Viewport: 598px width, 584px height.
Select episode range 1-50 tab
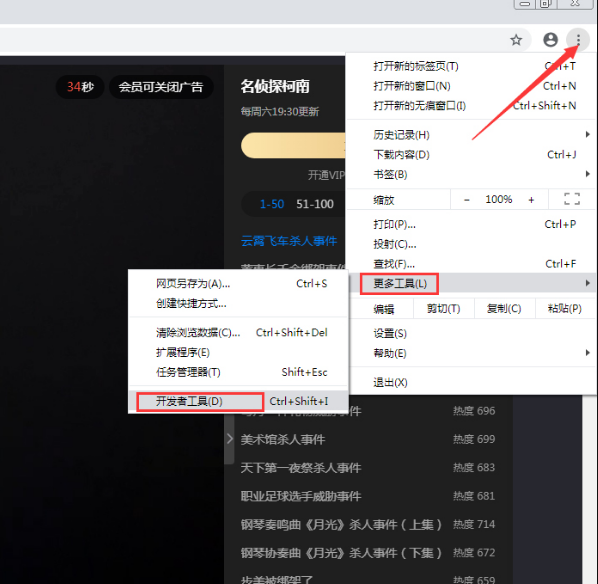[272, 204]
